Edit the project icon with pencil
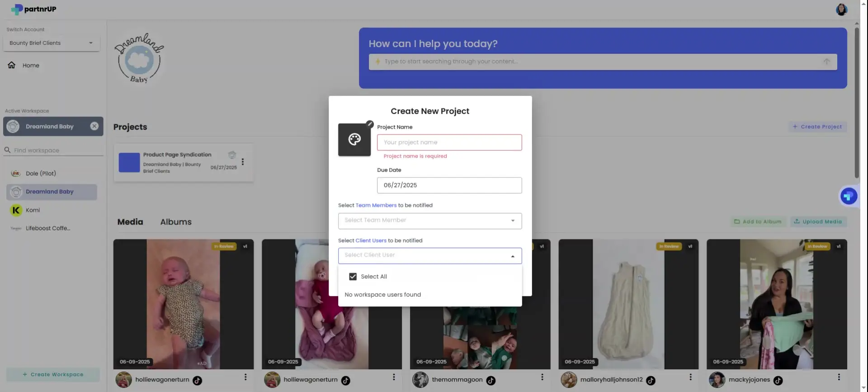868x392 pixels. click(369, 124)
